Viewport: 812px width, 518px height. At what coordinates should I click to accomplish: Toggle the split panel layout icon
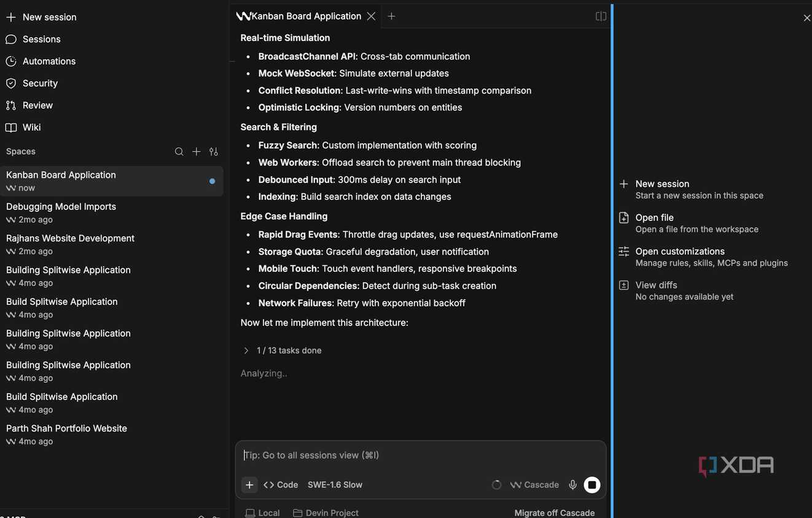(601, 17)
